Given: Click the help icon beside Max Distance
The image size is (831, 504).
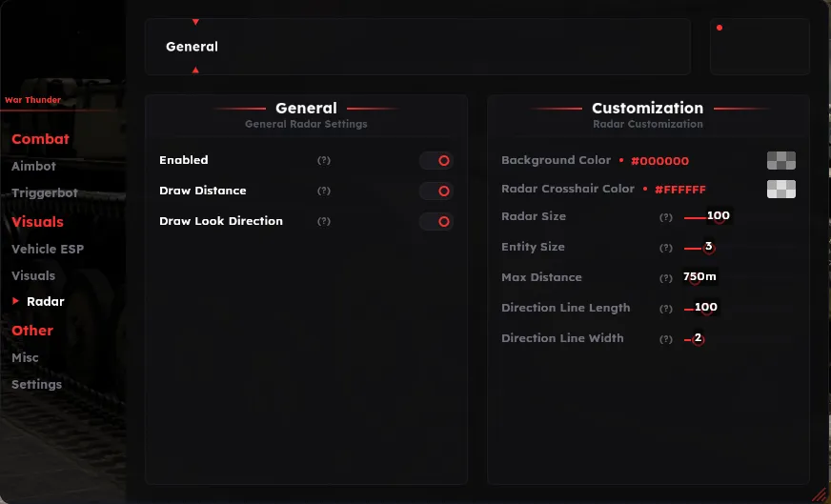Looking at the screenshot, I should pos(666,278).
